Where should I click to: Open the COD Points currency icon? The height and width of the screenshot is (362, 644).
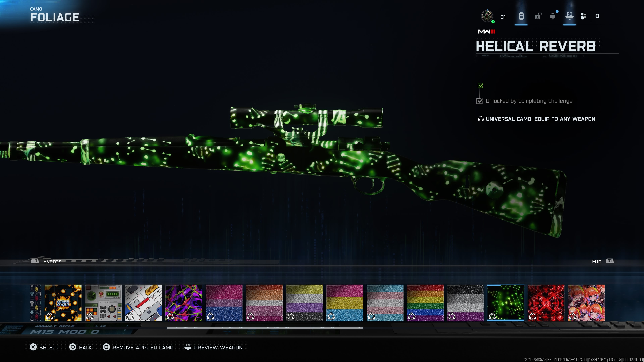[583, 16]
